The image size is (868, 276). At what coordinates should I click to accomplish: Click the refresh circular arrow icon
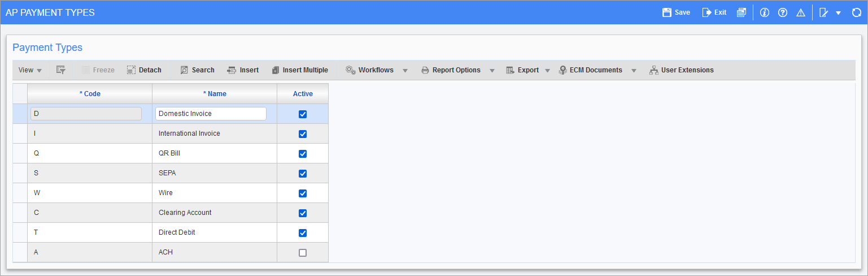click(x=856, y=12)
